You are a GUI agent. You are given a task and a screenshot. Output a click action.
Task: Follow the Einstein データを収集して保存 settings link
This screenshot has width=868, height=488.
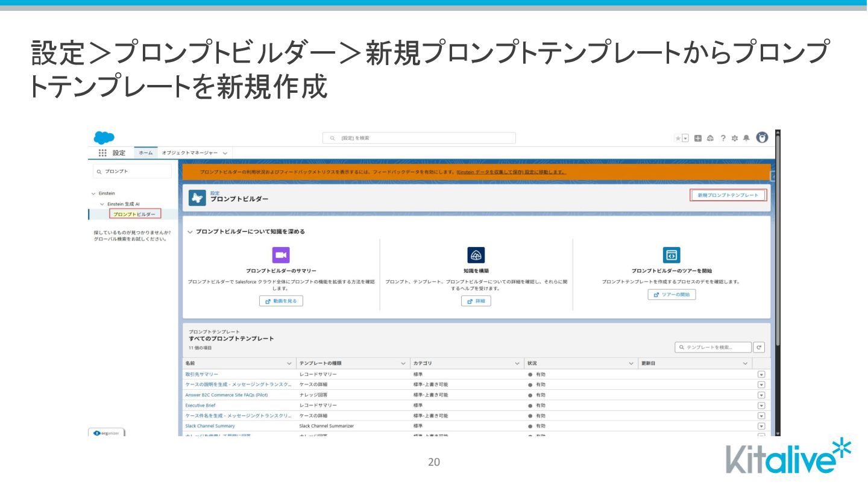(511, 172)
